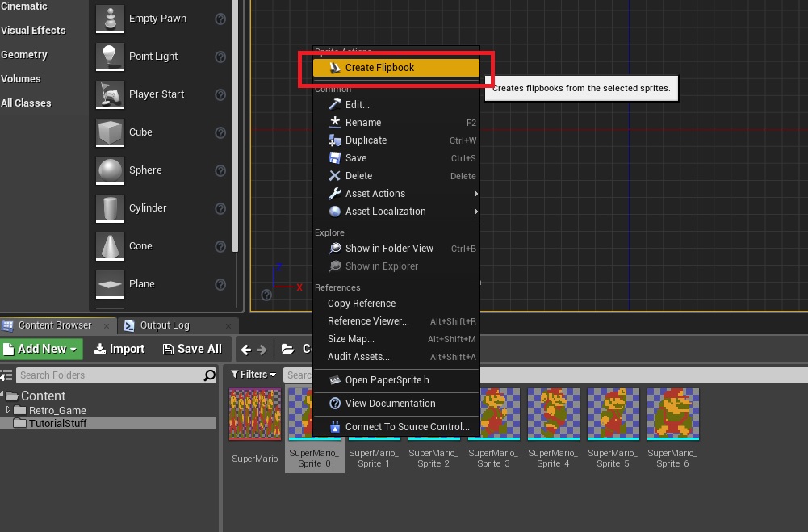Select the Player Start icon
Image resolution: width=808 pixels, height=532 pixels.
tap(109, 94)
